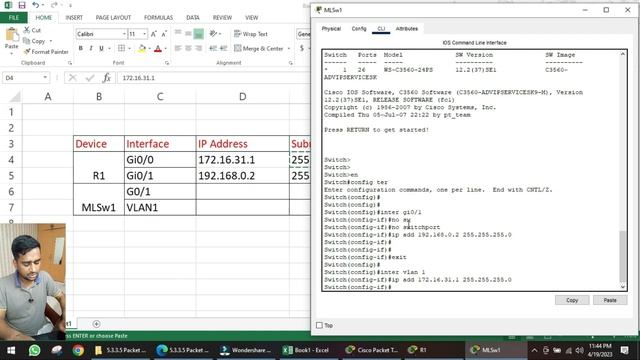Click the insert function fx icon
The width and height of the screenshot is (640, 360).
tap(107, 78)
